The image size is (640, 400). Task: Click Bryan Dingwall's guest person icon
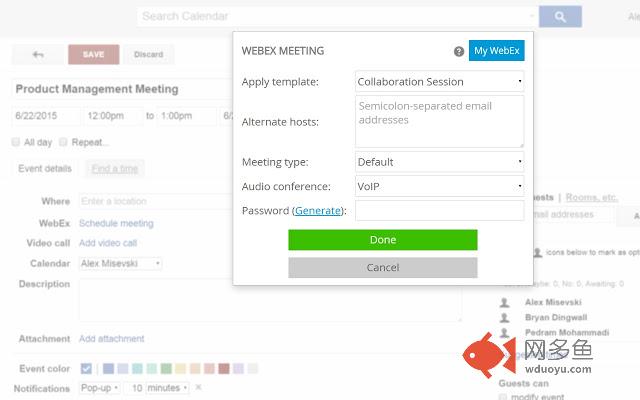tap(504, 318)
